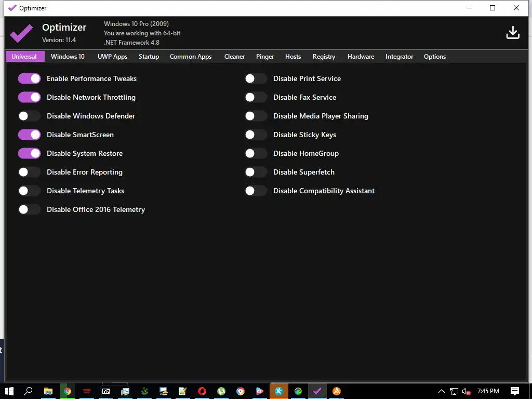Click the small Optimizer title bar icon

coord(12,8)
